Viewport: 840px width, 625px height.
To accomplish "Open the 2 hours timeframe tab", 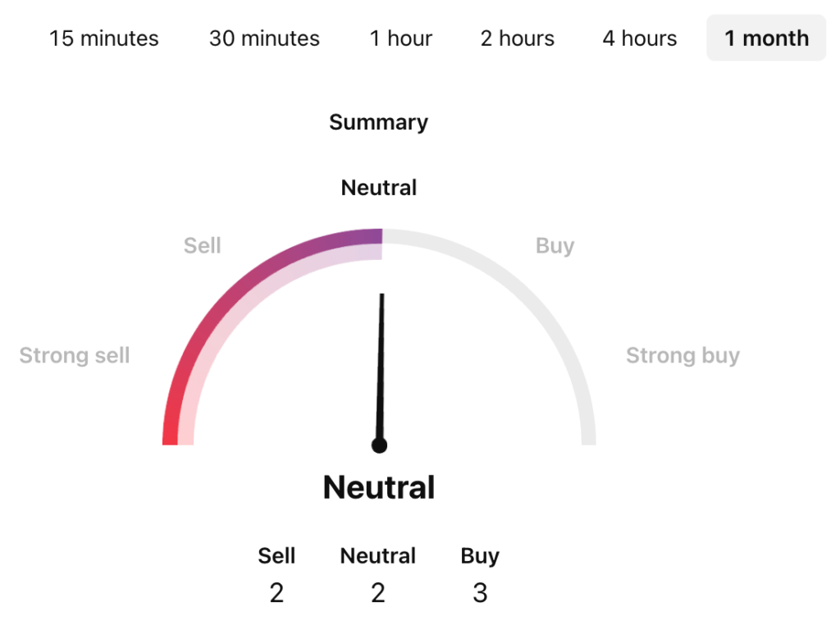I will coord(518,38).
